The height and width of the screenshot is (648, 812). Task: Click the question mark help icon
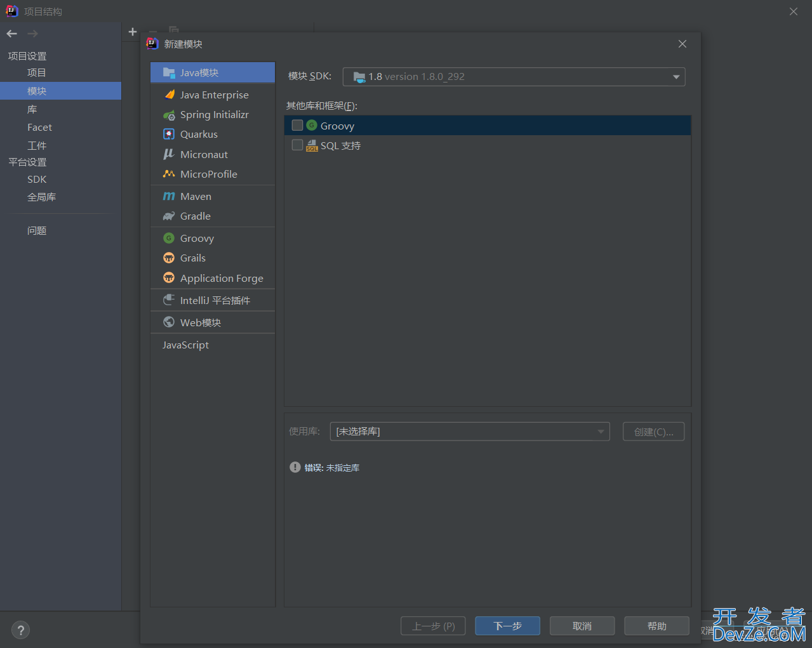coord(20,630)
